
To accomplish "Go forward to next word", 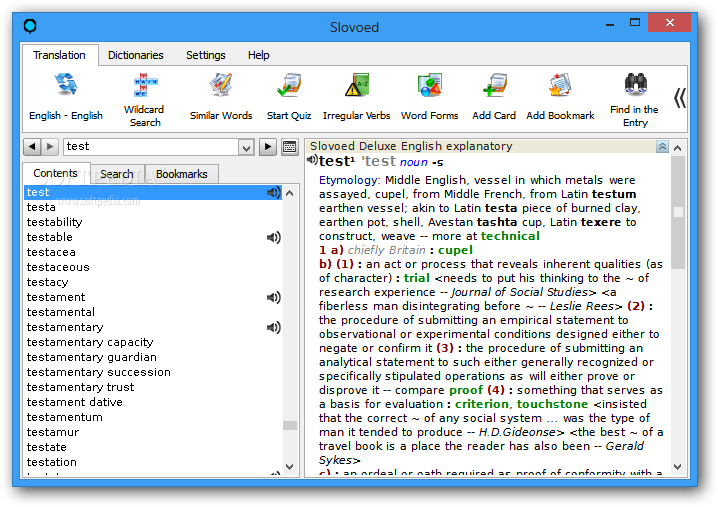I will pos(50,147).
